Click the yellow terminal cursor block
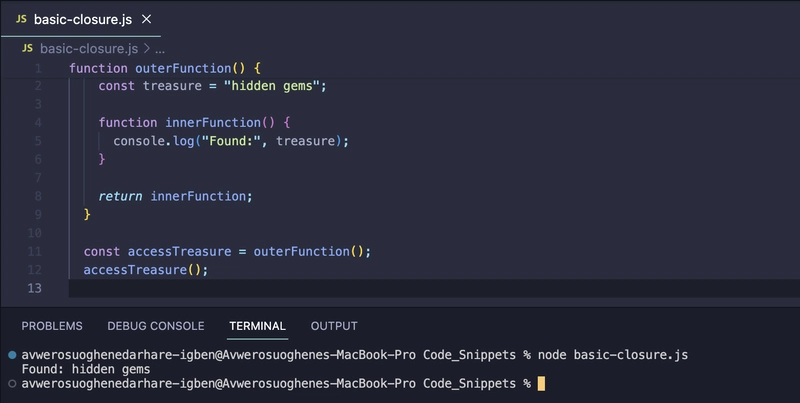This screenshot has height=403, width=800. click(541, 384)
